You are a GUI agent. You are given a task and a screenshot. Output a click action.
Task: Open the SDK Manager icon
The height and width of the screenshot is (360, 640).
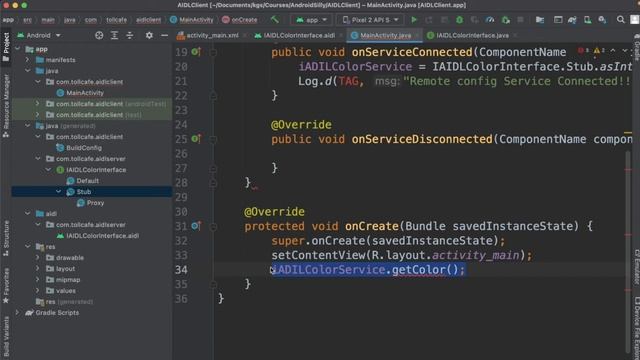click(602, 20)
